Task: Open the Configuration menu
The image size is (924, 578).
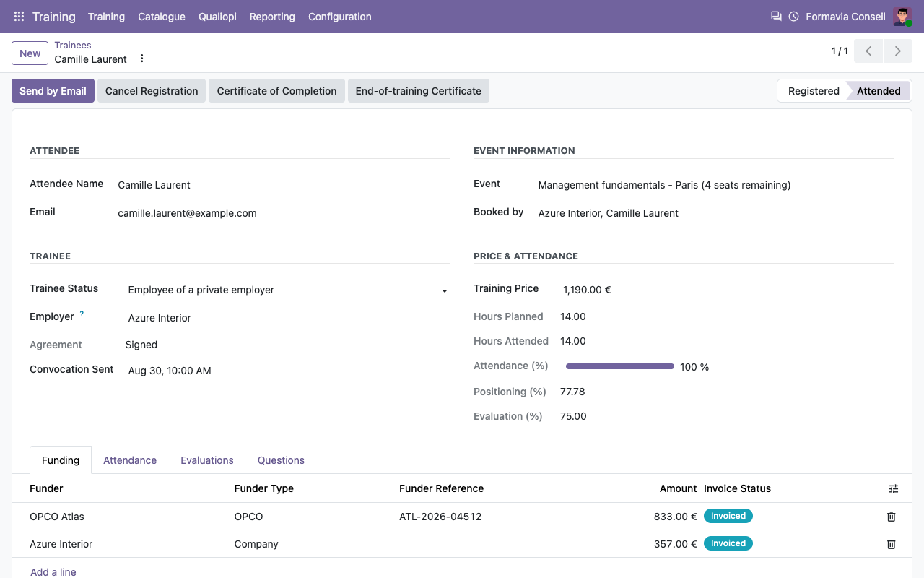Action: [x=340, y=17]
